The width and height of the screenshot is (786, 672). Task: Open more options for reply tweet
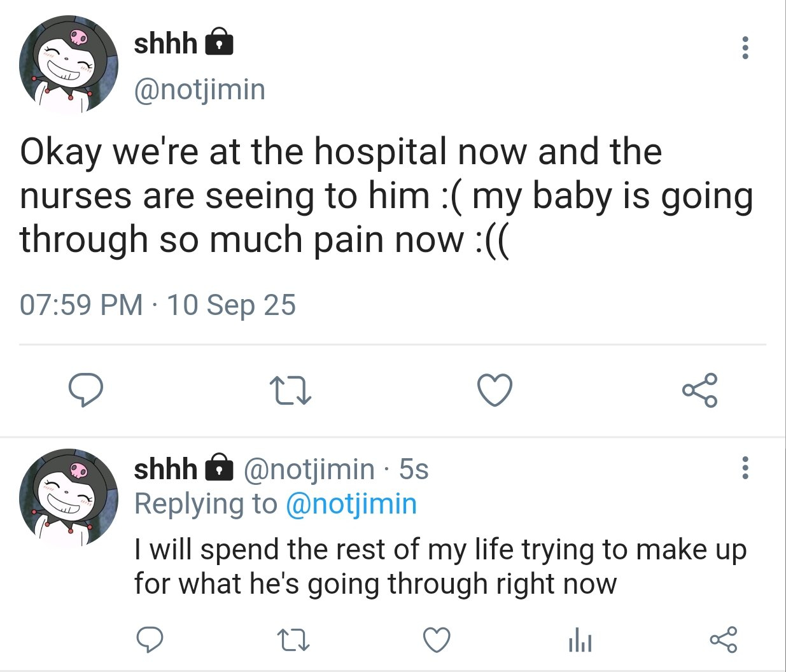745,468
